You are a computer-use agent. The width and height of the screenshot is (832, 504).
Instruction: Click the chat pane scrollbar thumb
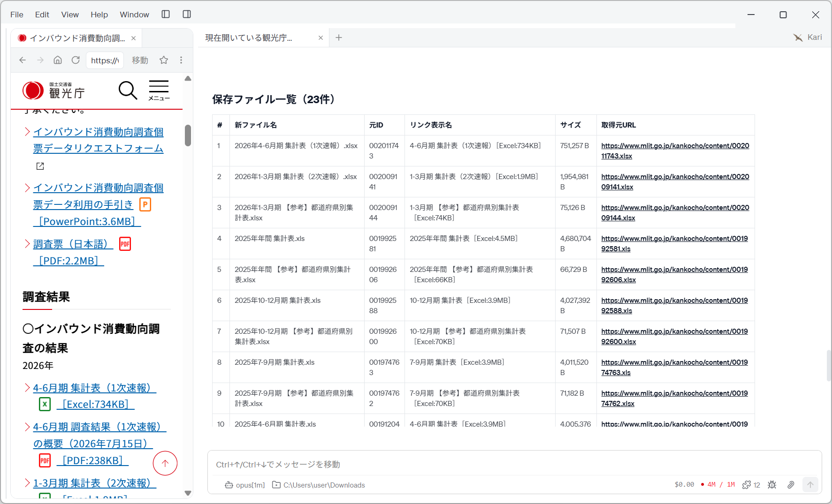point(828,365)
